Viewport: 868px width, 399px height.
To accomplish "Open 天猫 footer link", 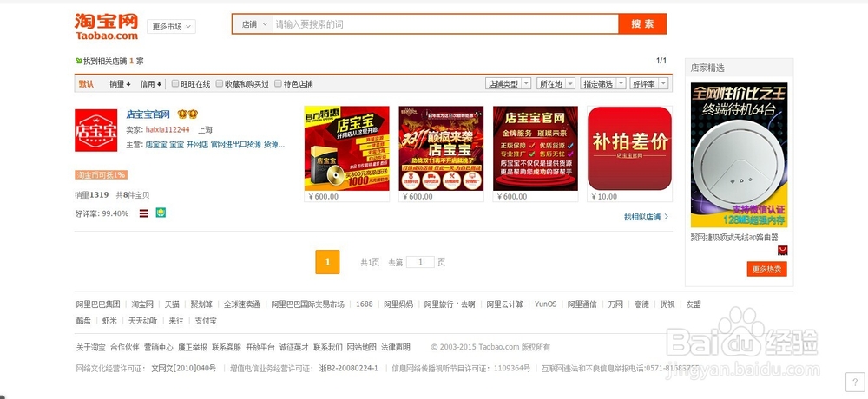I will coord(172,304).
